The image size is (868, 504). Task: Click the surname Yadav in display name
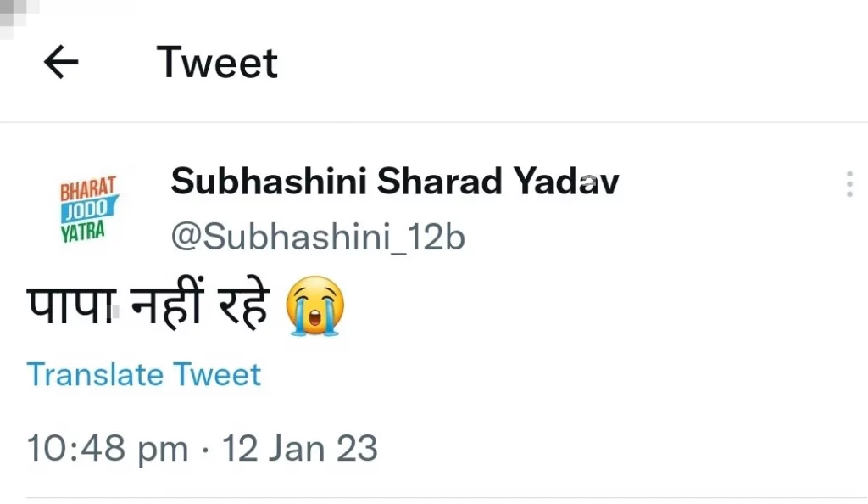(565, 182)
